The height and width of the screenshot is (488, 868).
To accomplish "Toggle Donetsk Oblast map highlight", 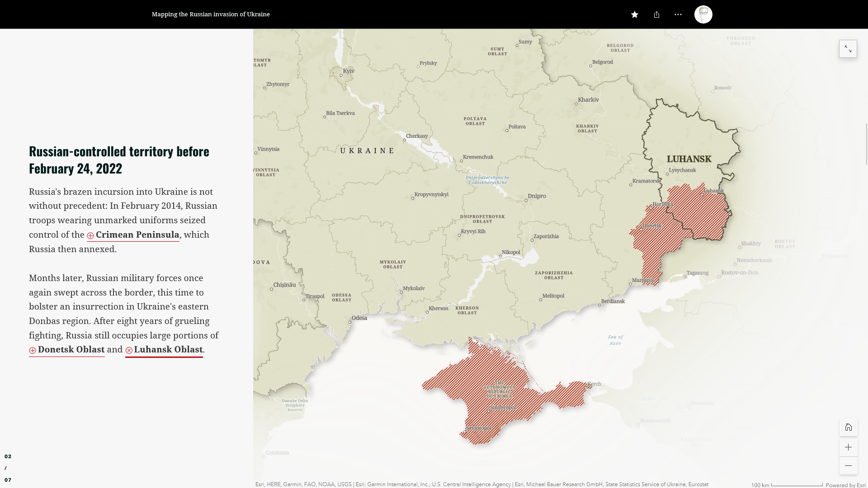I will [71, 350].
